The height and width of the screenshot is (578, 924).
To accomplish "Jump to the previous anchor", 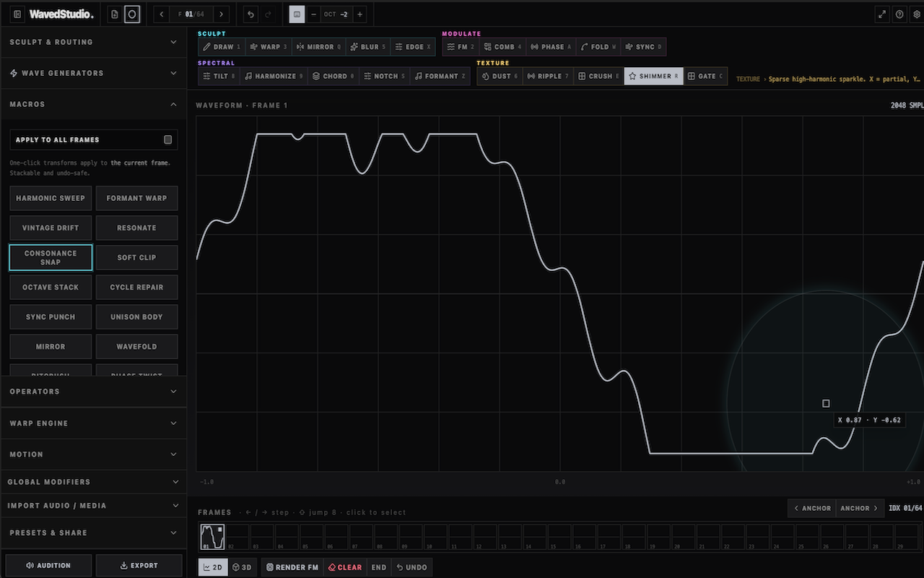I will pos(812,508).
